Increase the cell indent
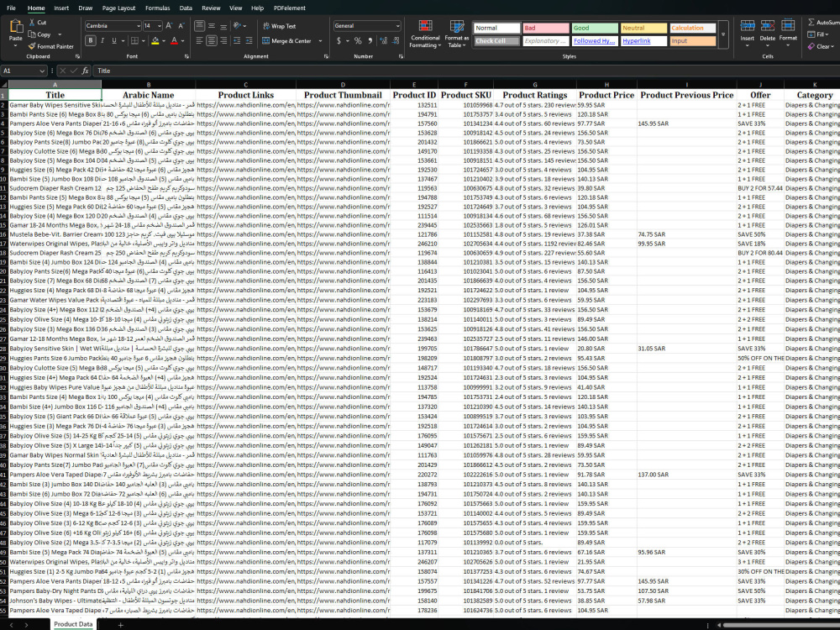 tap(249, 40)
